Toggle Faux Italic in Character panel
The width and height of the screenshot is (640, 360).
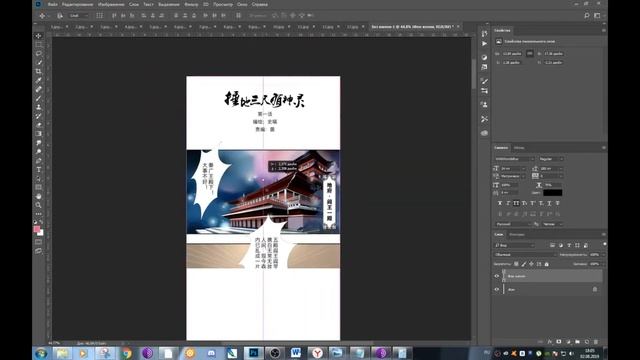(x=508, y=203)
